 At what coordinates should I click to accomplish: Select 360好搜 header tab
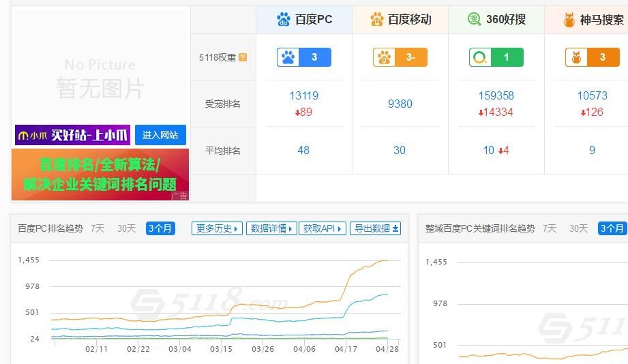click(x=496, y=20)
